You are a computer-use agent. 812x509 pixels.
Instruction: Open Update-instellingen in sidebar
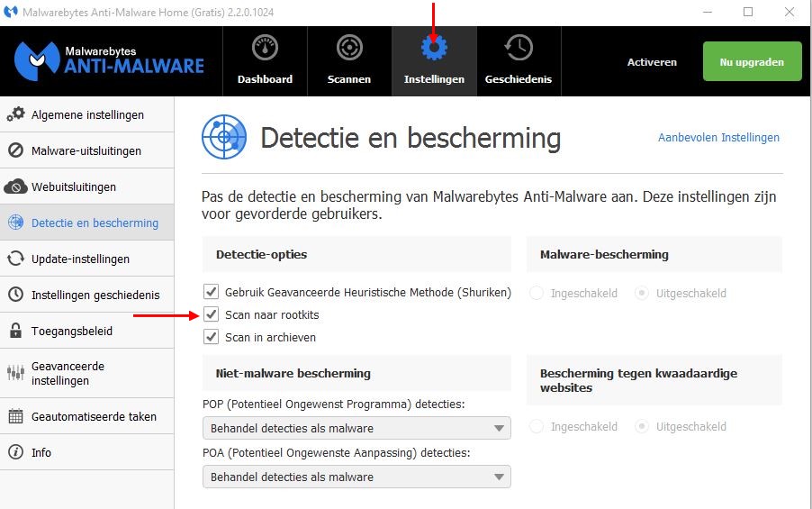pos(87,259)
